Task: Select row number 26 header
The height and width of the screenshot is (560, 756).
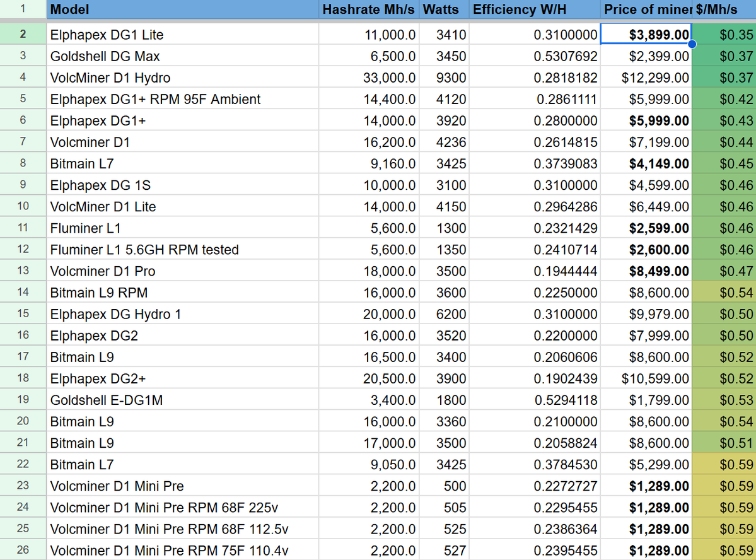Action: [x=23, y=550]
